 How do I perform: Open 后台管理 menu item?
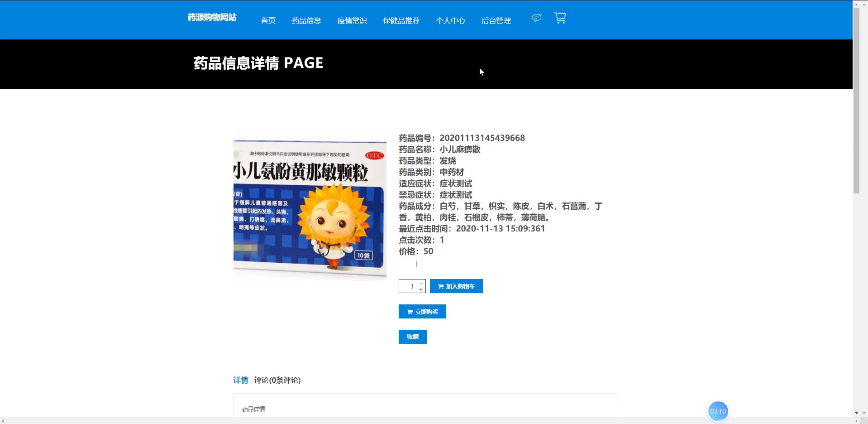click(x=496, y=20)
